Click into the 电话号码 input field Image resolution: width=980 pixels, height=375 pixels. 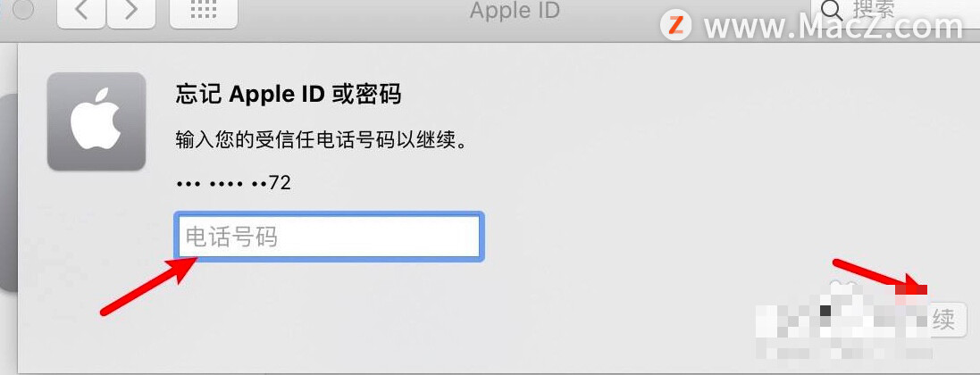pos(329,237)
